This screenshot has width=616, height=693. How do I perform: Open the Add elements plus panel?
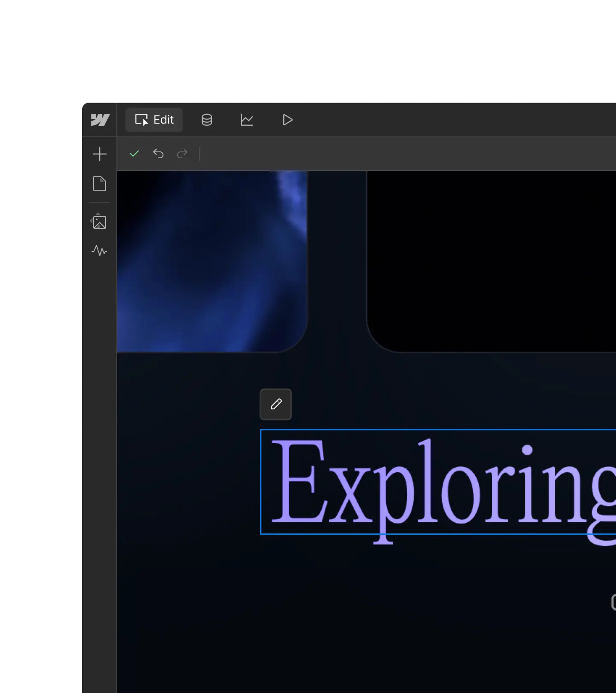point(100,154)
